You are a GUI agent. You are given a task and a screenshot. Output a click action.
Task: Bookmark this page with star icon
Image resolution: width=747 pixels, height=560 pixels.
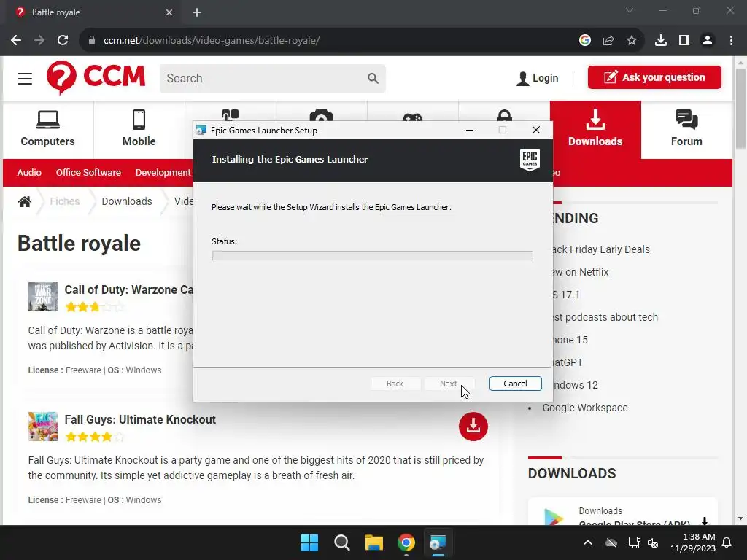[632, 41]
